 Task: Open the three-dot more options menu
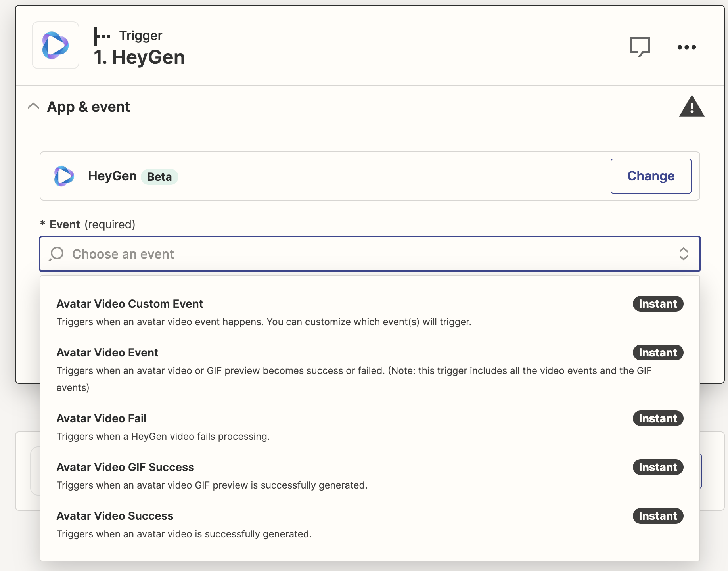click(686, 47)
